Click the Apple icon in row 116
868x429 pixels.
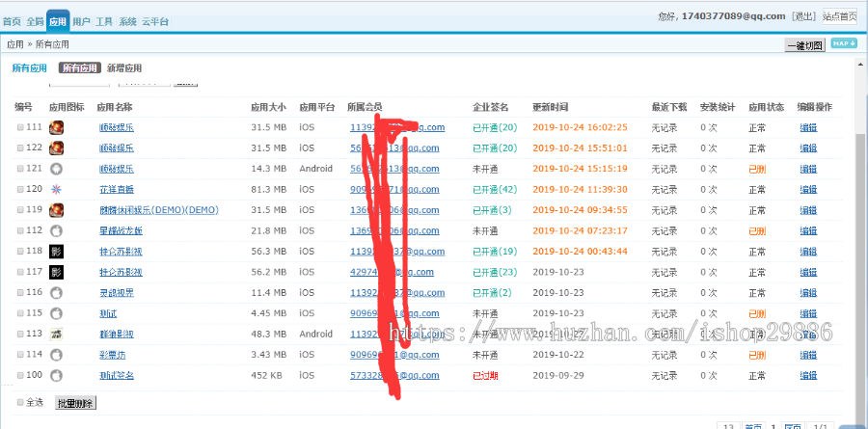coord(57,293)
